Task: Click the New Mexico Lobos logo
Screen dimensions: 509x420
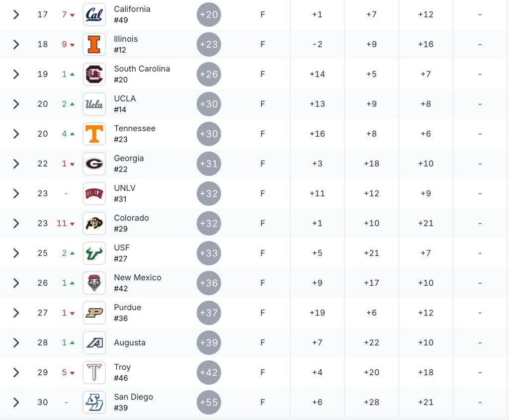Action: point(94,283)
